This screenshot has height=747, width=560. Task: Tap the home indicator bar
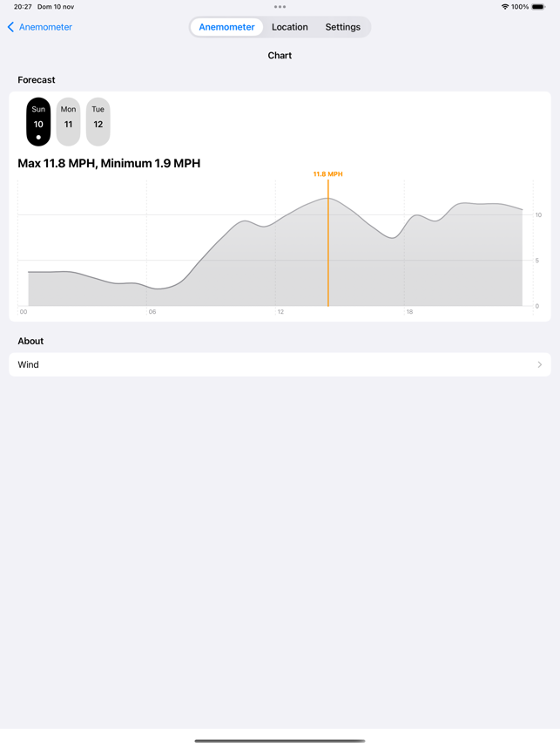coord(280,741)
